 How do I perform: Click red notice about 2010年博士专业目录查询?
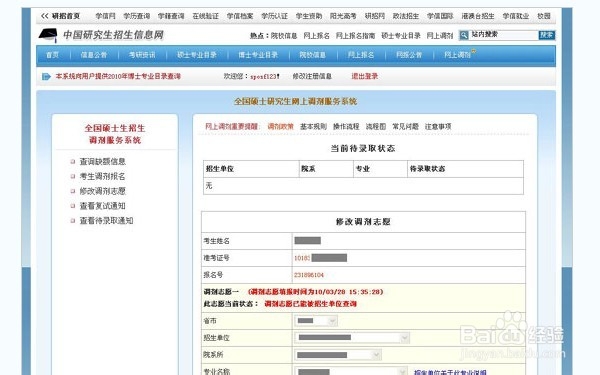118,76
